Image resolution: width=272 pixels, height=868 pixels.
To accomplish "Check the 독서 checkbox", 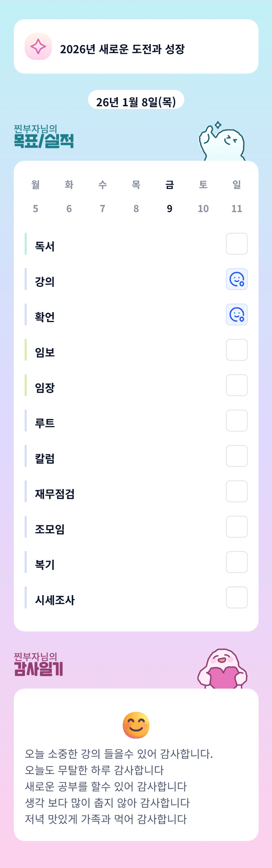I will point(237,243).
